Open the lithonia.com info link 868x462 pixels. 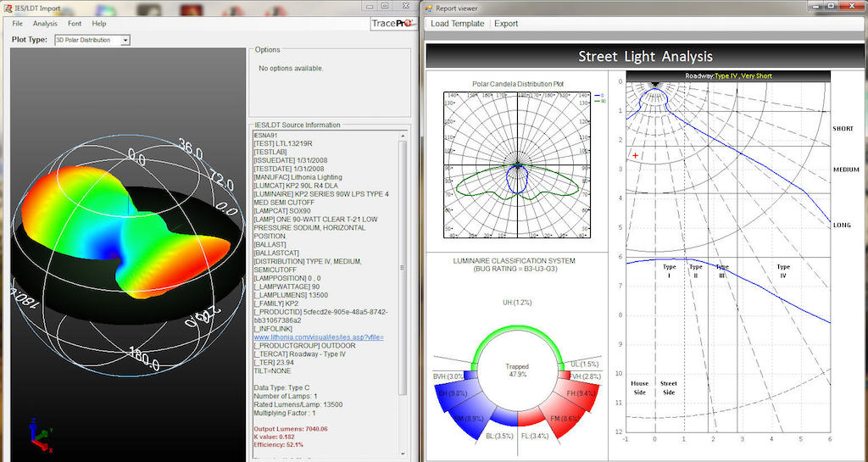pyautogui.click(x=319, y=337)
